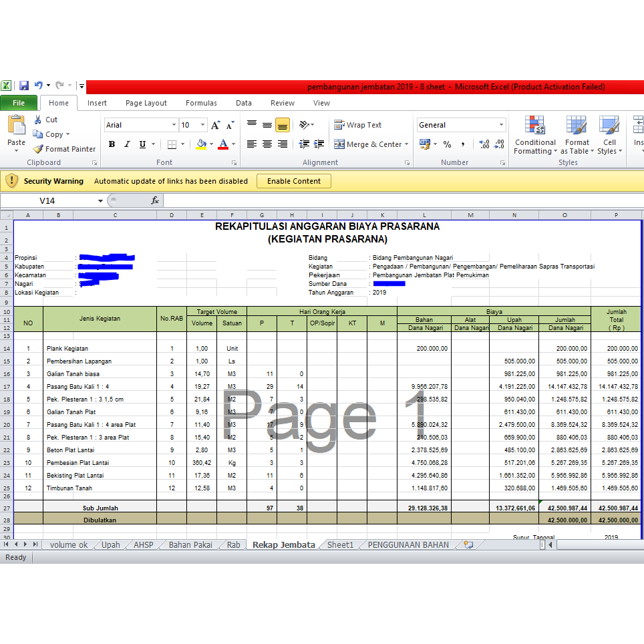Click the Increase Decimal icon

484,144
